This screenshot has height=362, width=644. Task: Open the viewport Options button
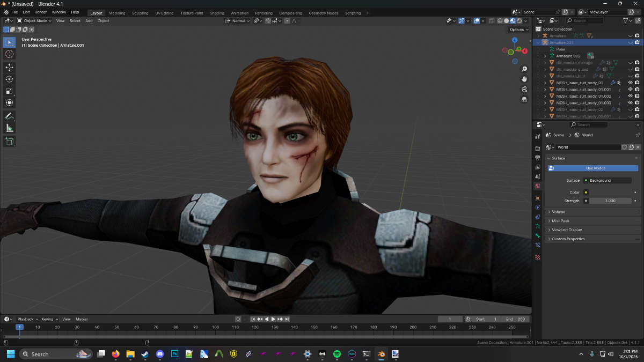pyautogui.click(x=518, y=29)
